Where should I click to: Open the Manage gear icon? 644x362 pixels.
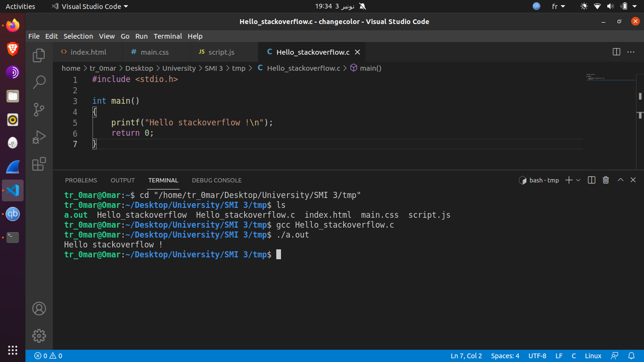pos(39,336)
